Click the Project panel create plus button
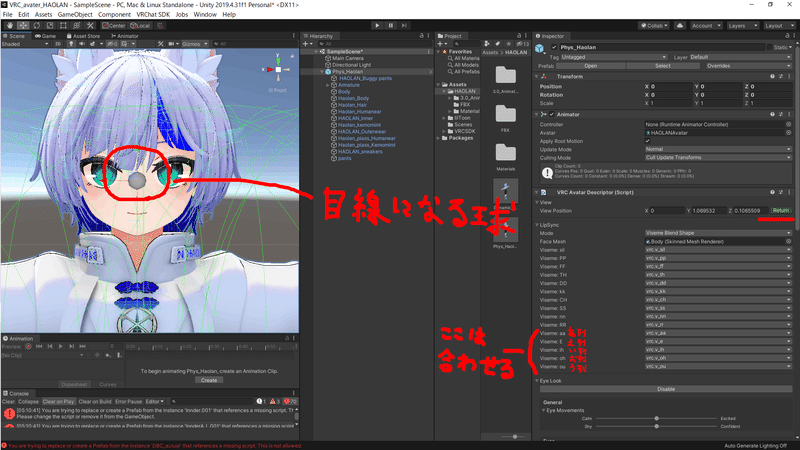 pyautogui.click(x=441, y=44)
